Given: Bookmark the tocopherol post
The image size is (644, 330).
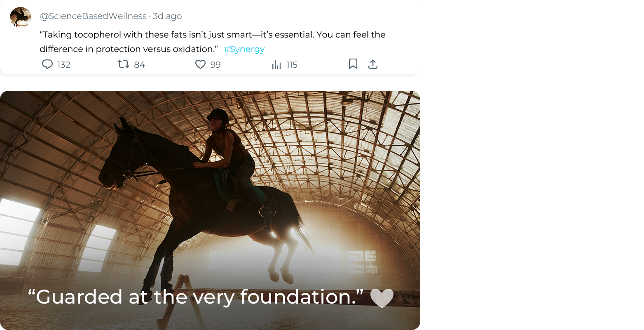Looking at the screenshot, I should [x=353, y=64].
